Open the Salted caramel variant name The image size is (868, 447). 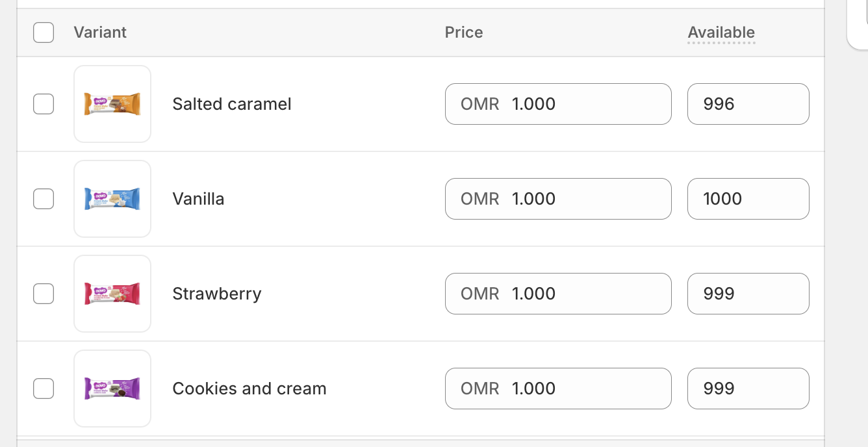pos(232,104)
